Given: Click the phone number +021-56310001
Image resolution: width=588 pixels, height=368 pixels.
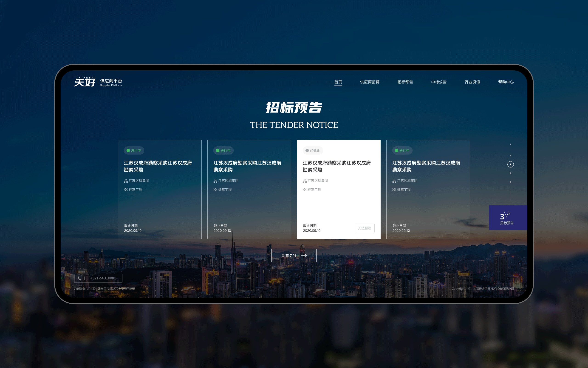Looking at the screenshot, I should [x=103, y=278].
